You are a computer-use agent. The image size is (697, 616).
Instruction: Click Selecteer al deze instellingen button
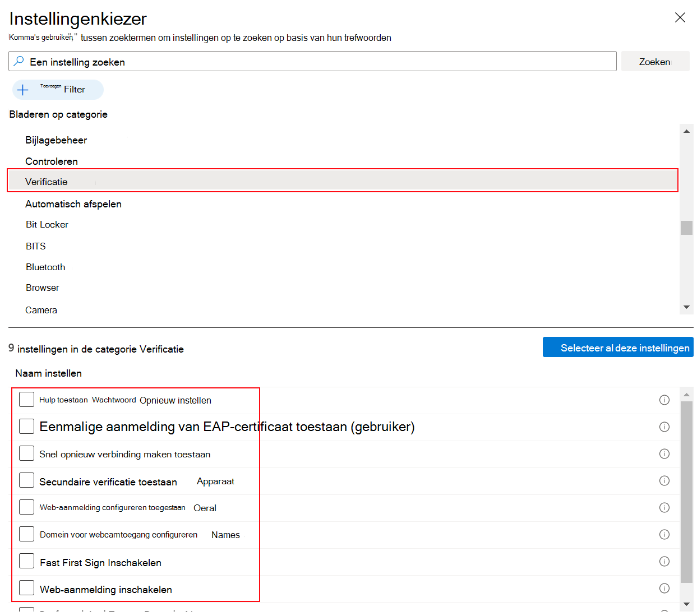tap(618, 347)
